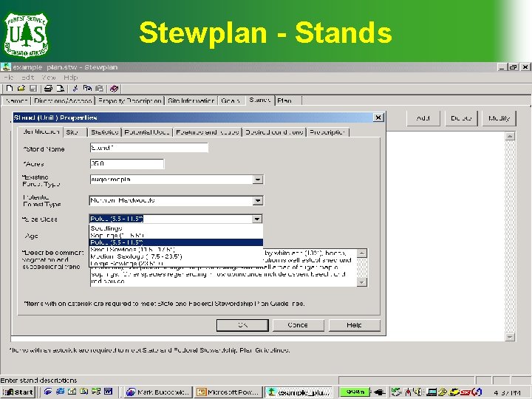Open the Potential Uses tab
532x399 pixels.
point(147,132)
